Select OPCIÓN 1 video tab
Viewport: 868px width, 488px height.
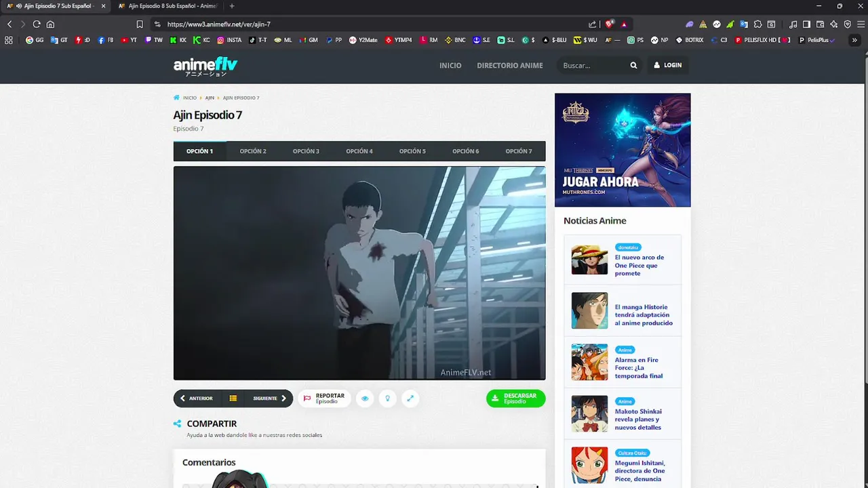coord(200,151)
